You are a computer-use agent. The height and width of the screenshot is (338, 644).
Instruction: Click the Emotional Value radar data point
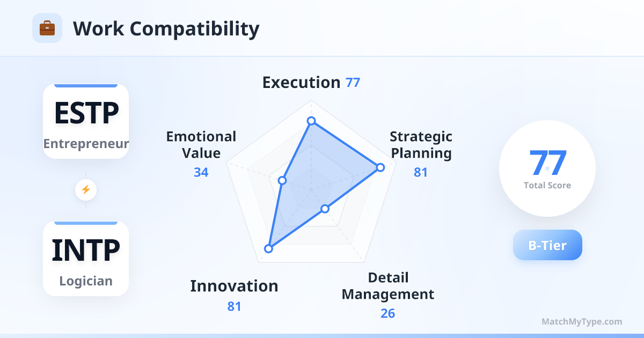point(282,181)
